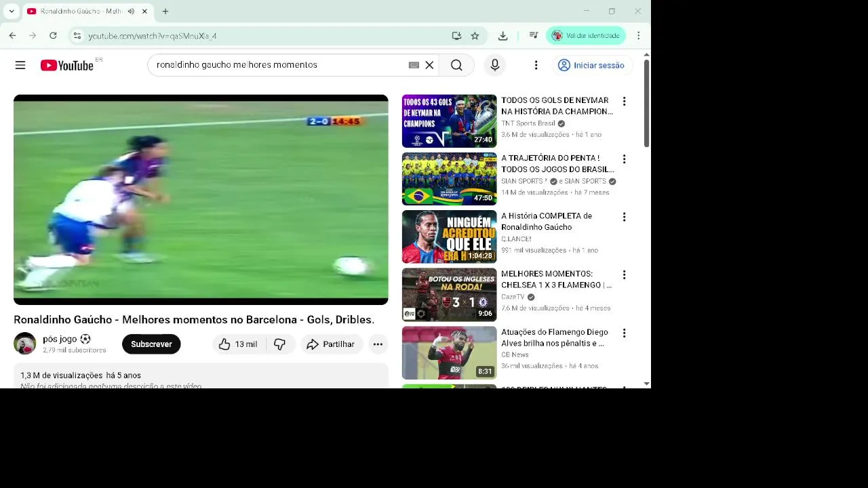Click the Validar identidade profile button
868x488 pixels.
tap(586, 35)
